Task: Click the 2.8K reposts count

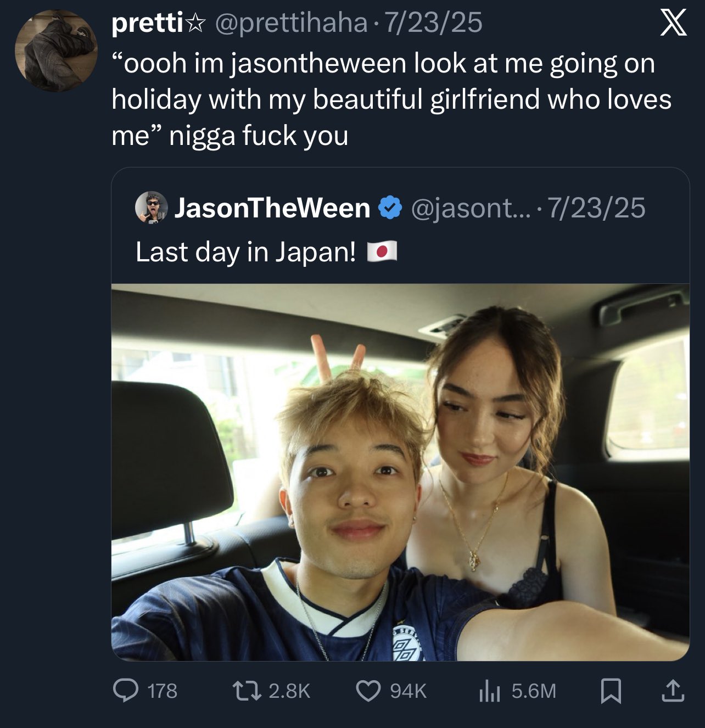Action: tap(290, 691)
